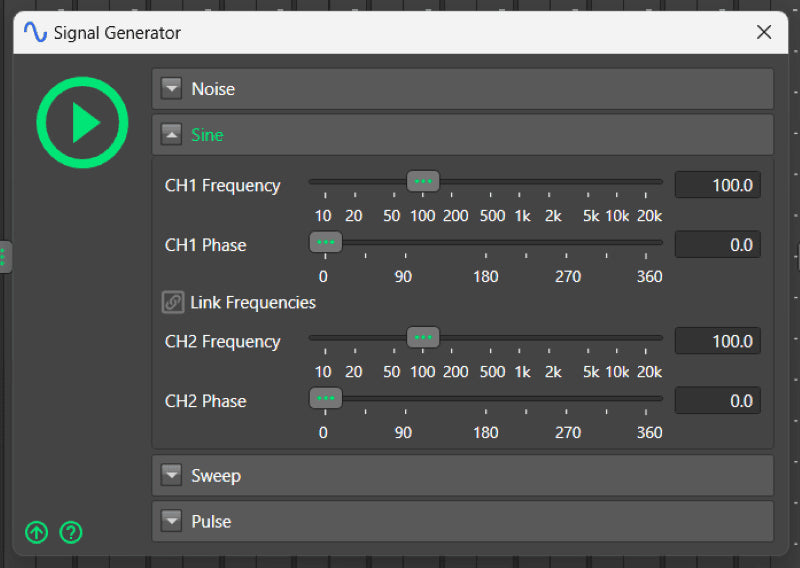Click the CH2 Frequency slider handle
The height and width of the screenshot is (568, 800).
pyautogui.click(x=423, y=338)
